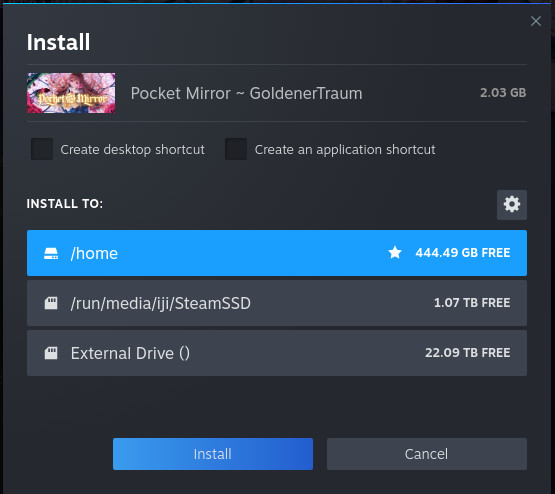This screenshot has width=555, height=494.
Task: Click the Pocket Mirror ~ GoldenerTraum title
Action: pos(246,93)
